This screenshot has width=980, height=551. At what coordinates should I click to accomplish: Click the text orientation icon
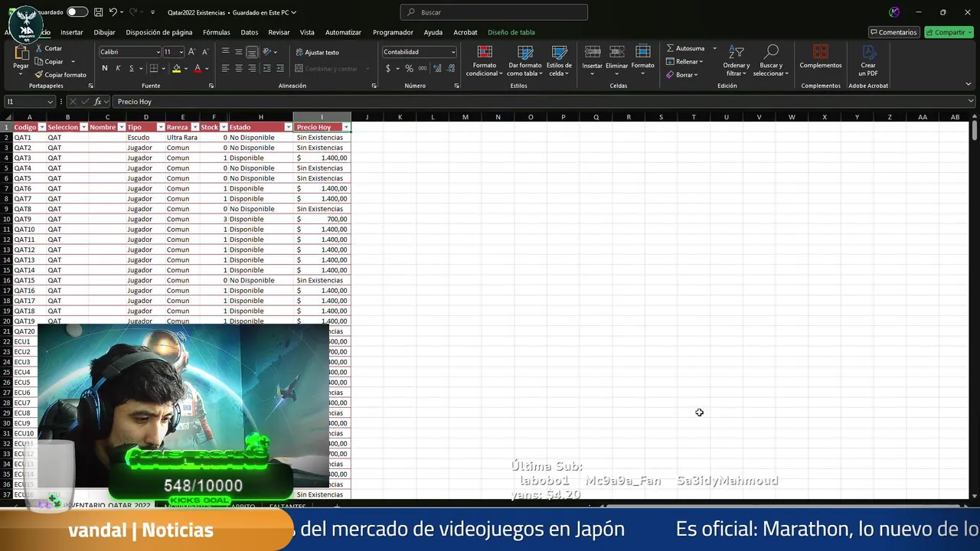267,52
